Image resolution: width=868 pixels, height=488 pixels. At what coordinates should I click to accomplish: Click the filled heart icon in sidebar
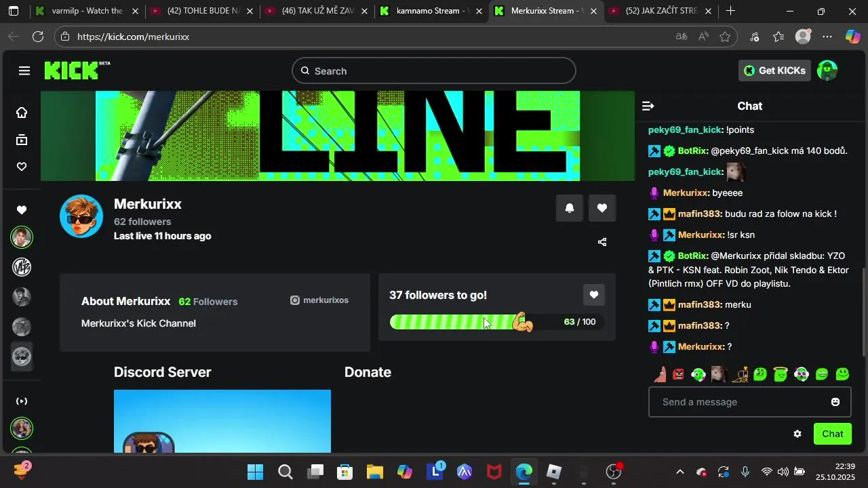pyautogui.click(x=22, y=210)
